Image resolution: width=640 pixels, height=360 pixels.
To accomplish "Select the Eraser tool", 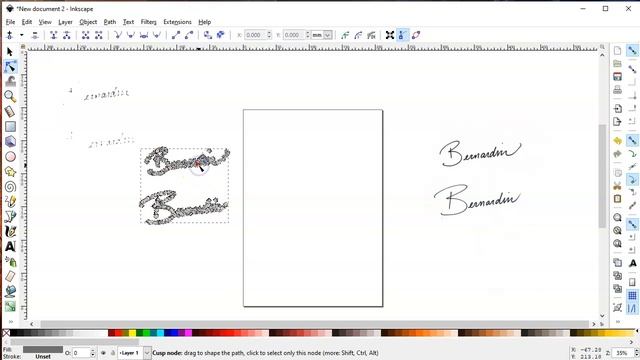I will [10, 276].
